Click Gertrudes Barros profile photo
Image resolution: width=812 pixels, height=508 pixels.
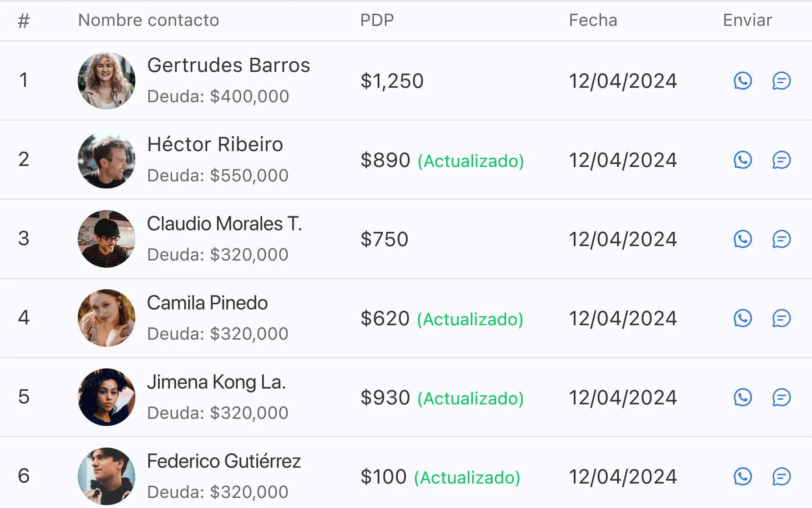click(x=107, y=81)
